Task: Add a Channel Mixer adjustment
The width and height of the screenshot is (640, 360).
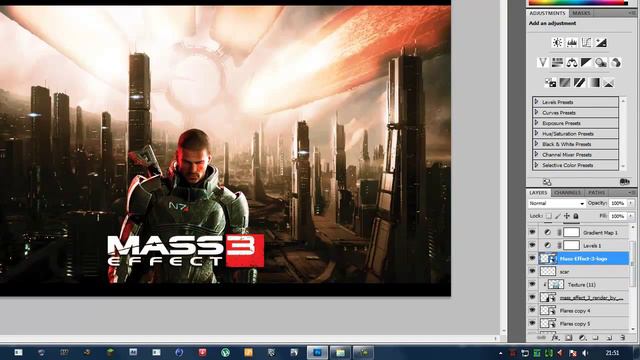Action: point(616,62)
